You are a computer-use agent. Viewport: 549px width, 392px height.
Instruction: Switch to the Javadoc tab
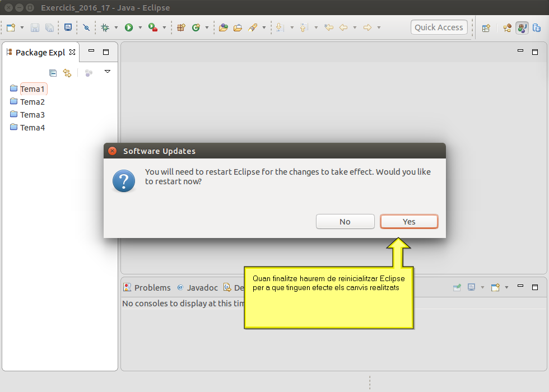click(x=197, y=288)
